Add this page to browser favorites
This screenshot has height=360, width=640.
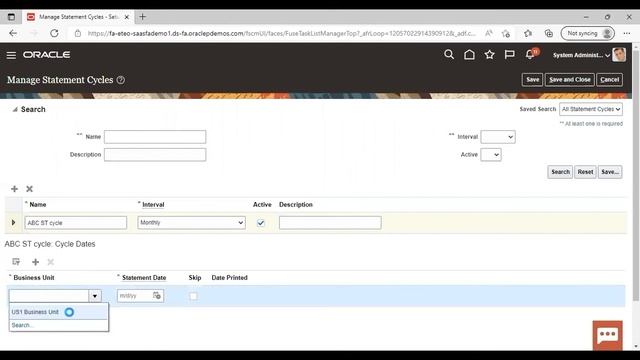[x=506, y=33]
